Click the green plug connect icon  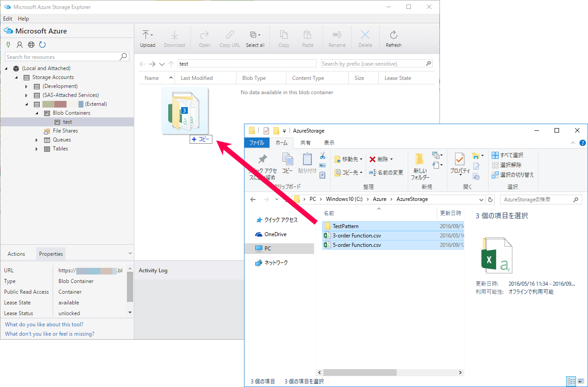(8, 45)
